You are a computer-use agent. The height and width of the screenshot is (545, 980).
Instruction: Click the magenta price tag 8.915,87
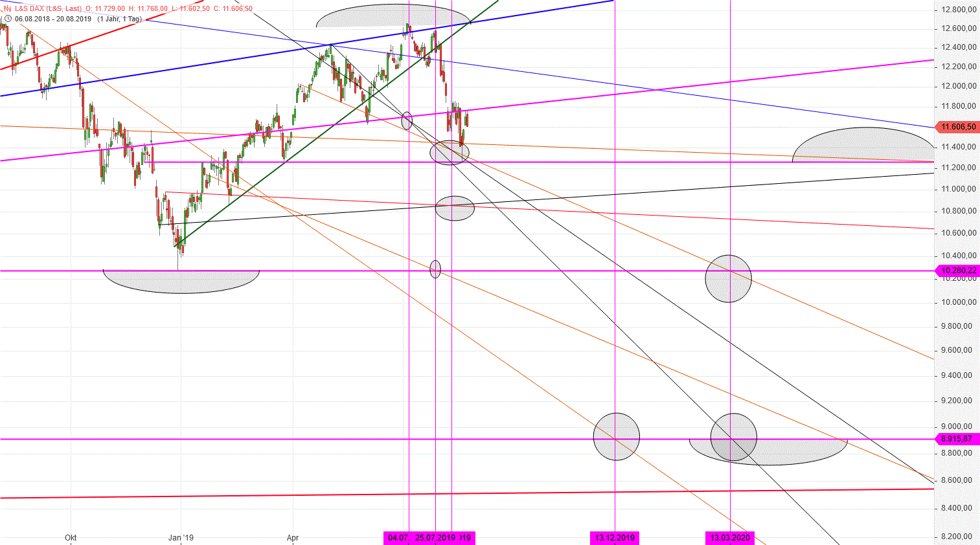coord(958,439)
